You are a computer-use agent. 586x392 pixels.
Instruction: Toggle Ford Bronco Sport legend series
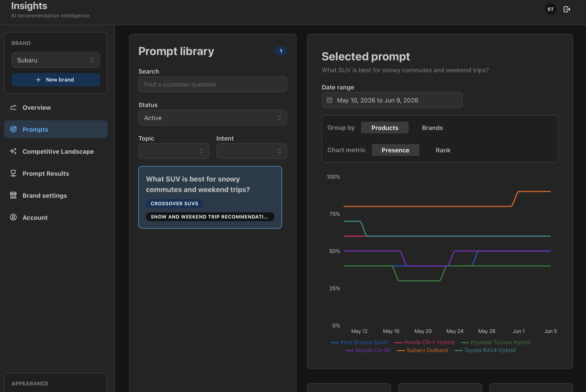point(359,342)
